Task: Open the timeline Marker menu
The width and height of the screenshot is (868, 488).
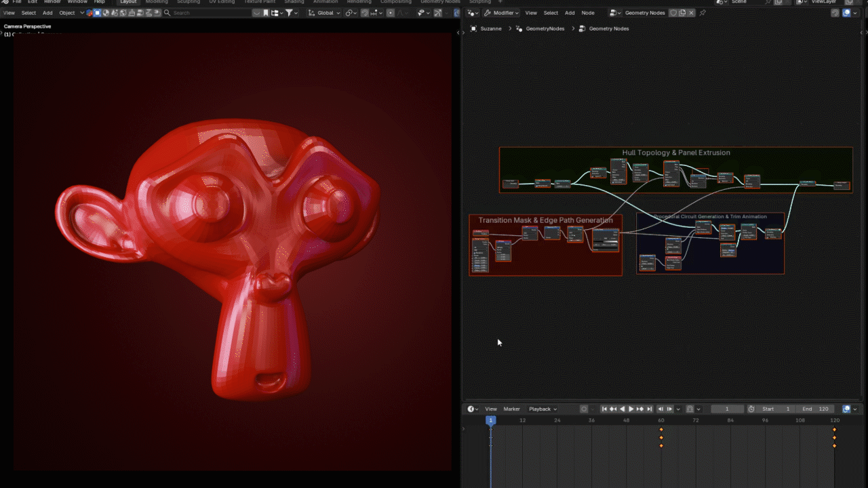Action: [511, 409]
